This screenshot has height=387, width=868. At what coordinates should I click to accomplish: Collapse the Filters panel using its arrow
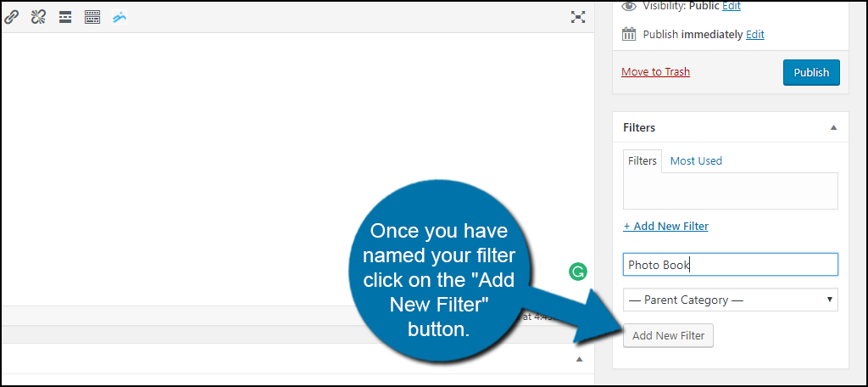tap(833, 127)
